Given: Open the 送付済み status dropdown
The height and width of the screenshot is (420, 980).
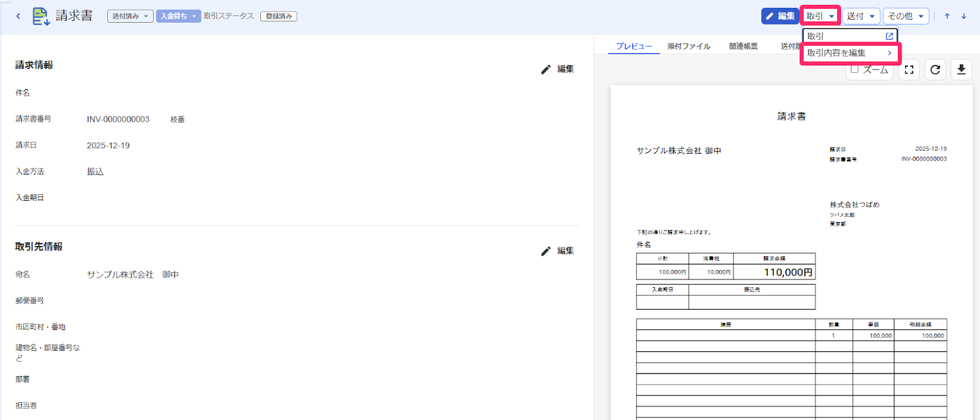Looking at the screenshot, I should 130,17.
